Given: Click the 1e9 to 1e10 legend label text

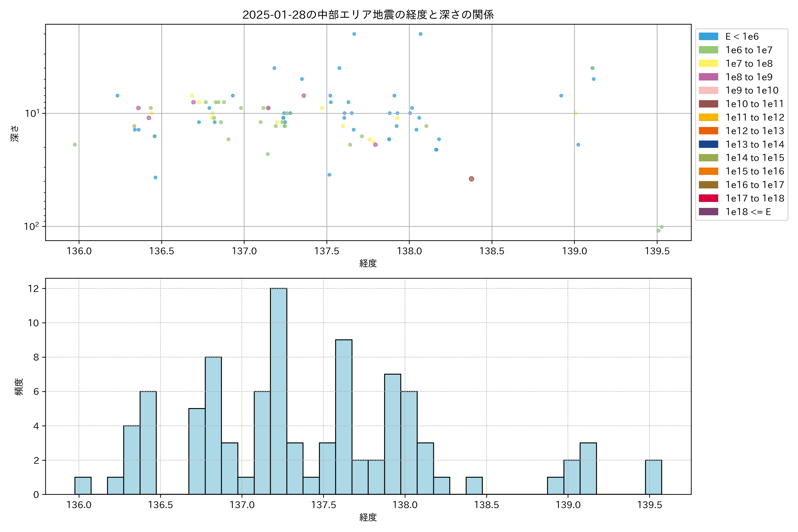Looking at the screenshot, I should pos(752,90).
